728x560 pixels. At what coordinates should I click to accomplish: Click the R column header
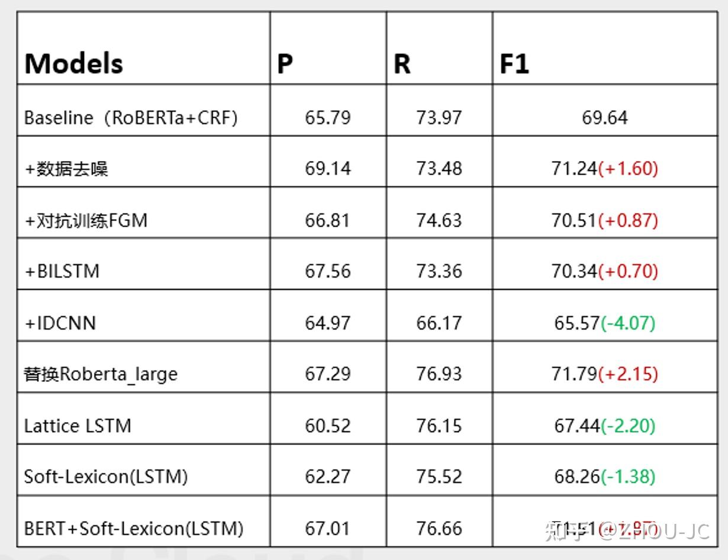(x=402, y=63)
